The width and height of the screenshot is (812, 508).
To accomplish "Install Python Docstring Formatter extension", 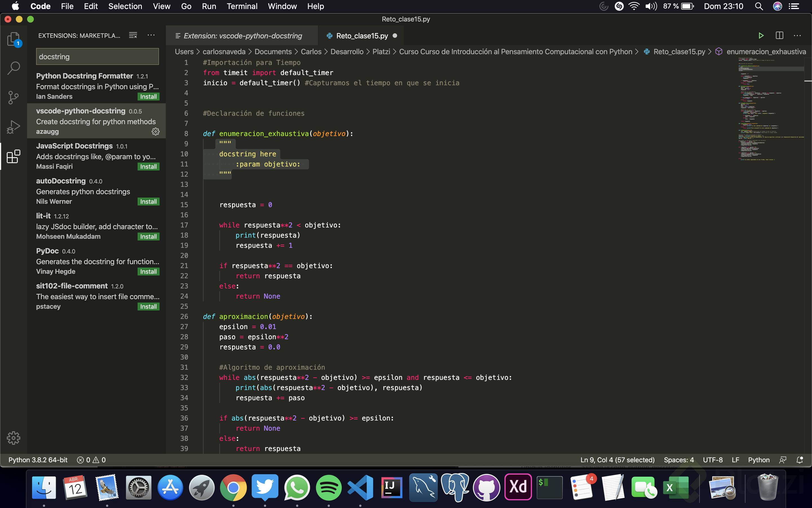I will 148,97.
